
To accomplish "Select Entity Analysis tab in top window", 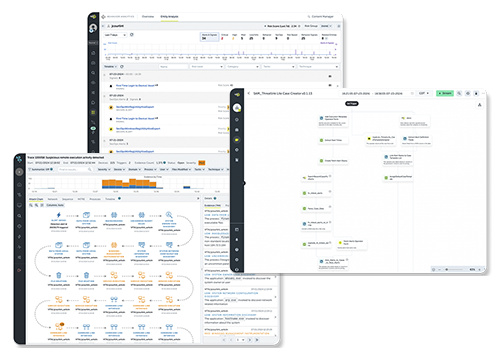I will [169, 16].
